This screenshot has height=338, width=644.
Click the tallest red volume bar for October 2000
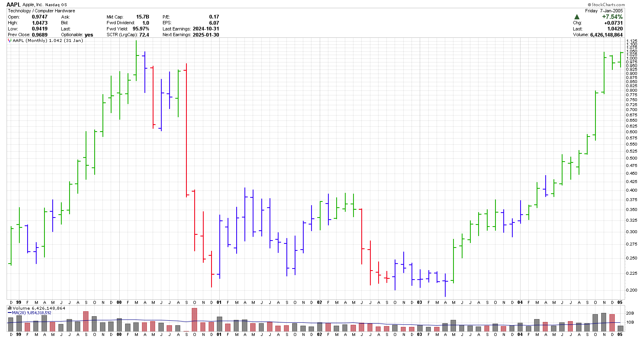(194, 320)
